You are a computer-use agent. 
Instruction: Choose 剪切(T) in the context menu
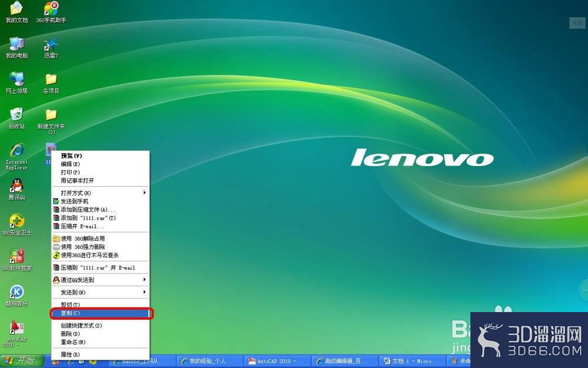pyautogui.click(x=101, y=304)
